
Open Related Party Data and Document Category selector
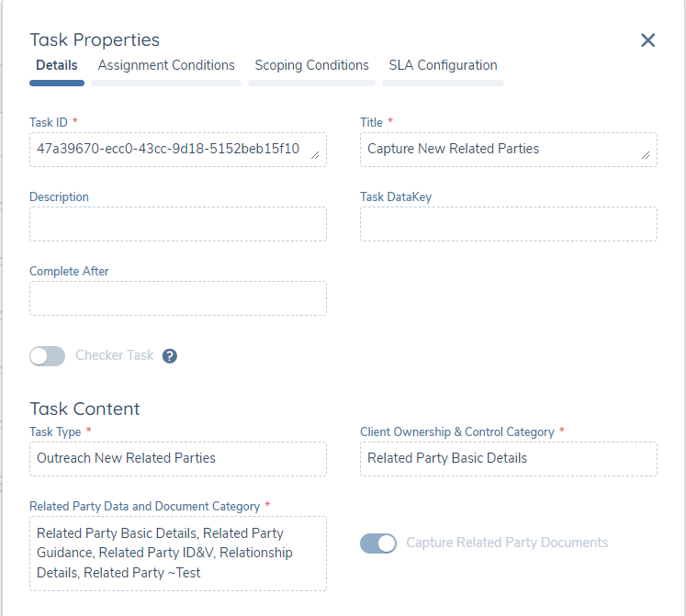[x=177, y=553]
